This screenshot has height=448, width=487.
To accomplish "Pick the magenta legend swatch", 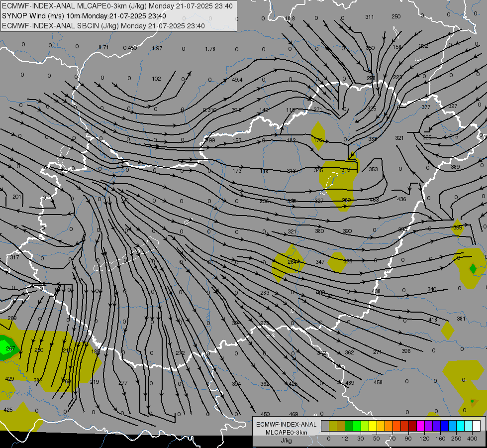I will (x=421, y=426).
